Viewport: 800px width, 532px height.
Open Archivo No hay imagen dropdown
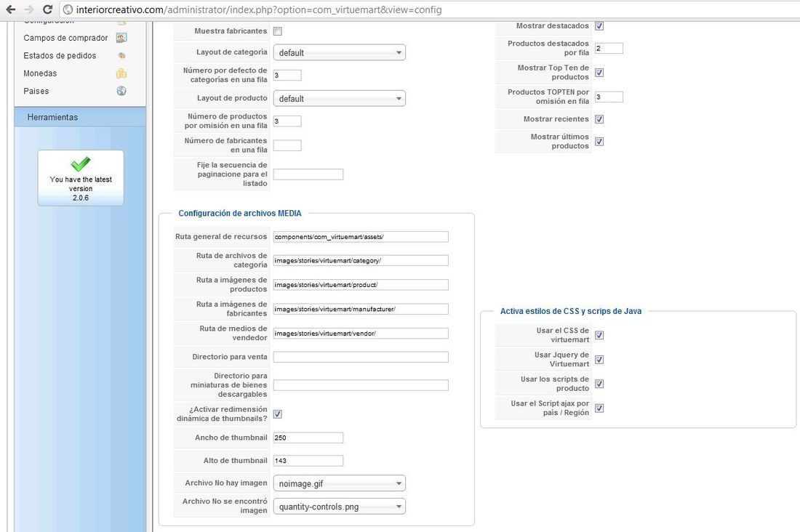point(340,483)
